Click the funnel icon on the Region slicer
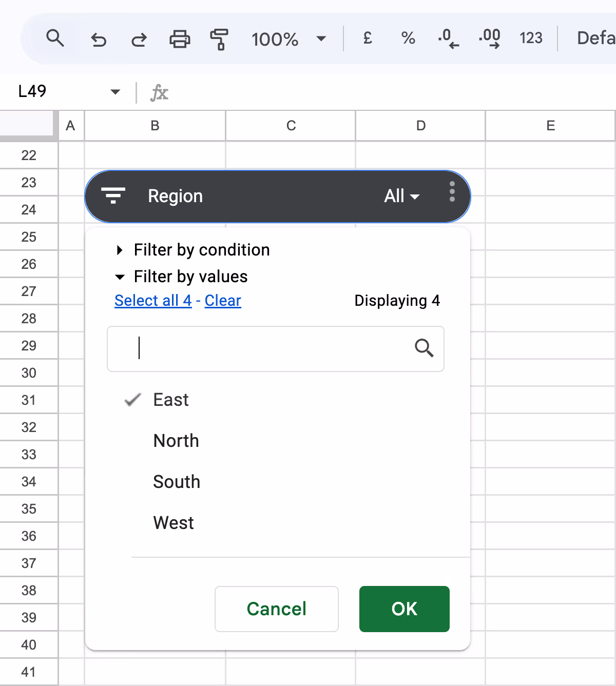 point(113,195)
